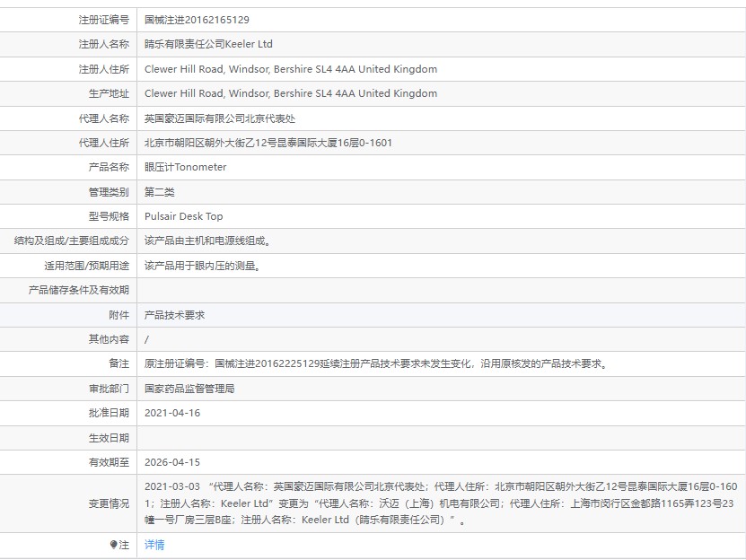Click the 产品名称 row label

(x=109, y=167)
